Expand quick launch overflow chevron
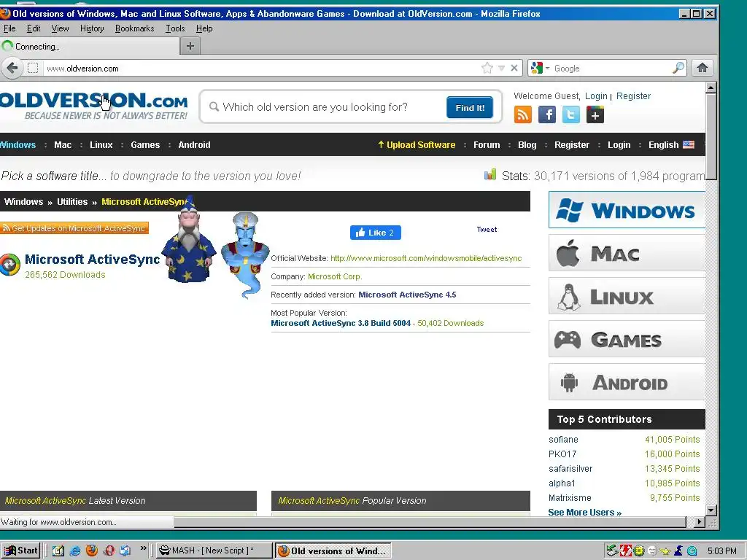747x560 pixels. tap(143, 548)
